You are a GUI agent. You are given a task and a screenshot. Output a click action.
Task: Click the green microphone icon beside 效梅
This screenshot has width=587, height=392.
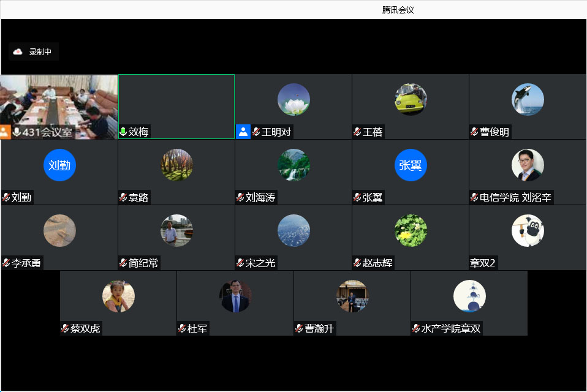point(123,132)
